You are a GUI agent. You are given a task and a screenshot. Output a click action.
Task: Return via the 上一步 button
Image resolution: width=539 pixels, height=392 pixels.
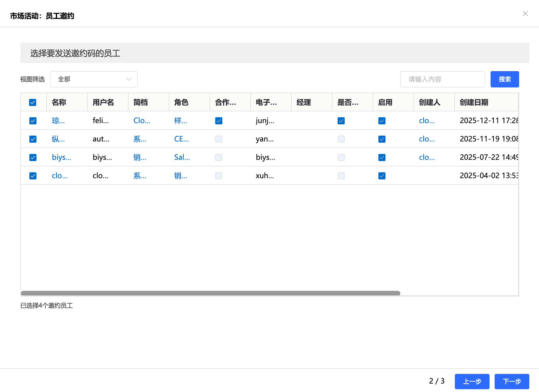point(472,381)
